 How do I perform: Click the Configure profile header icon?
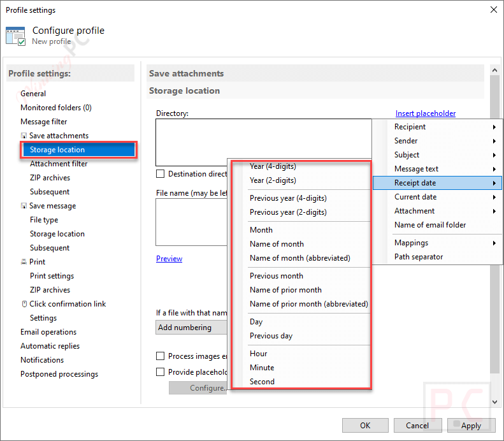(15, 36)
